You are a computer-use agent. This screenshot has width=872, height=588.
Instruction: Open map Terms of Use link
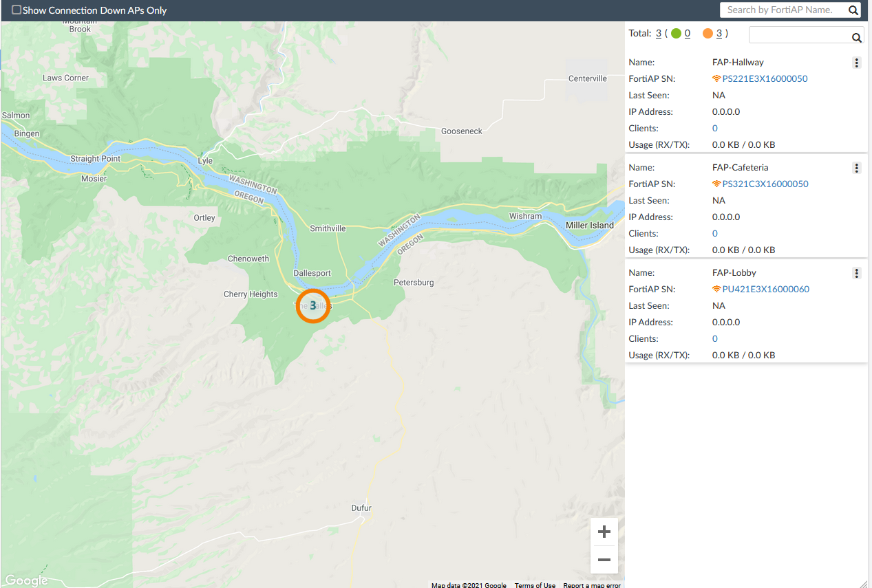click(535, 585)
